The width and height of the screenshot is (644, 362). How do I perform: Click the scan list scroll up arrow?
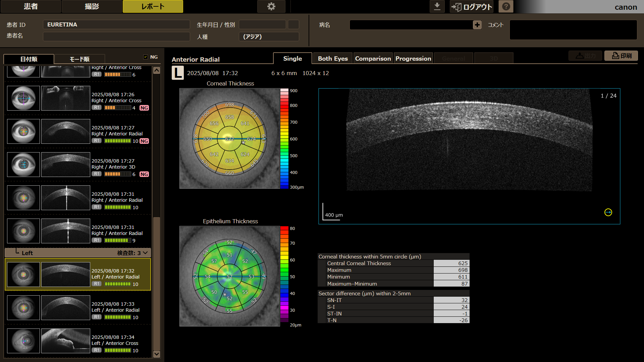157,70
